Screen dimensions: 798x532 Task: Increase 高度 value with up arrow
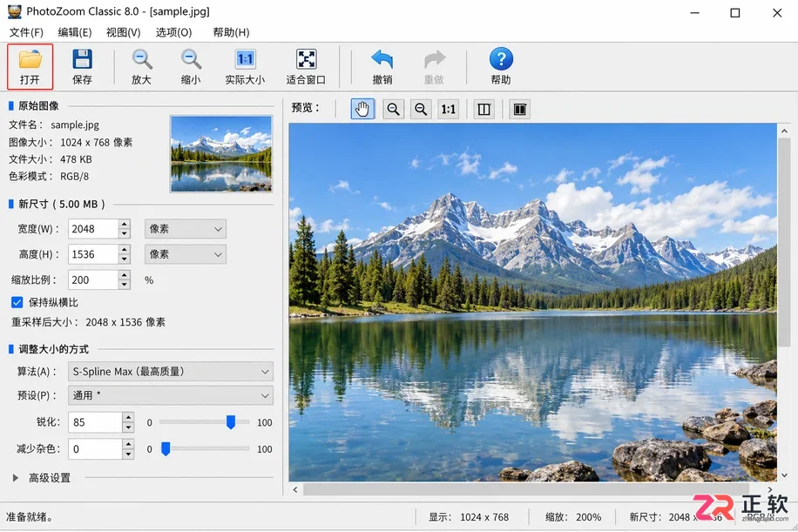(x=125, y=250)
